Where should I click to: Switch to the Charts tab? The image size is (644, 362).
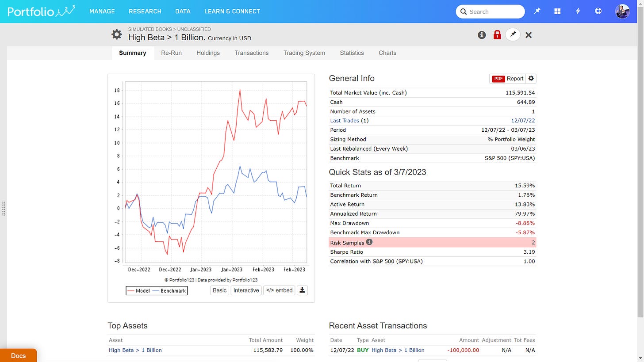387,53
